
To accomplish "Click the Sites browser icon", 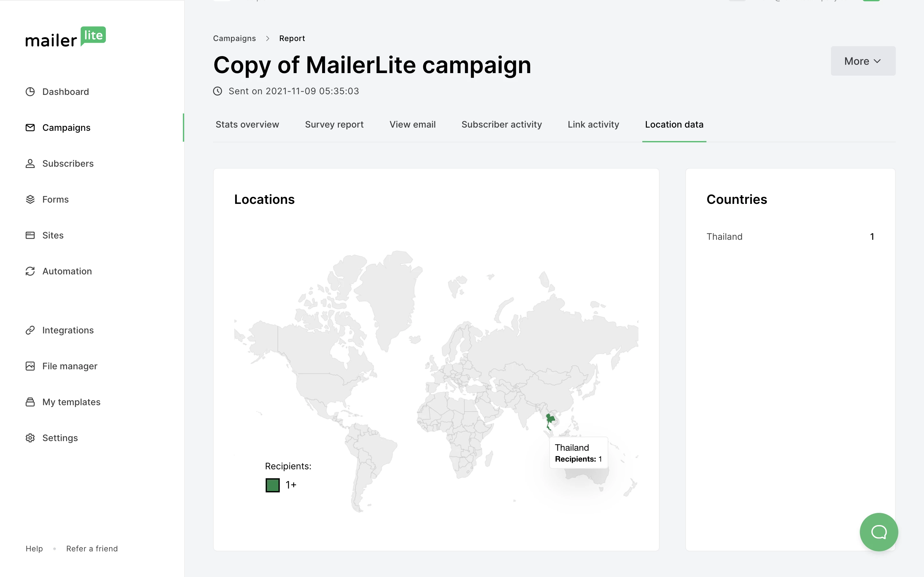I will pyautogui.click(x=30, y=235).
